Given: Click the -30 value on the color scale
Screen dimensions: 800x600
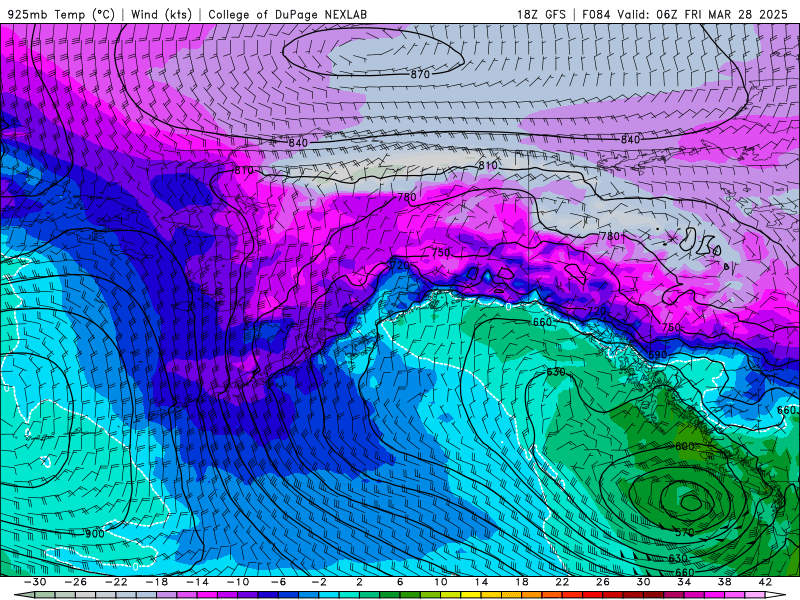Looking at the screenshot, I should [35, 582].
